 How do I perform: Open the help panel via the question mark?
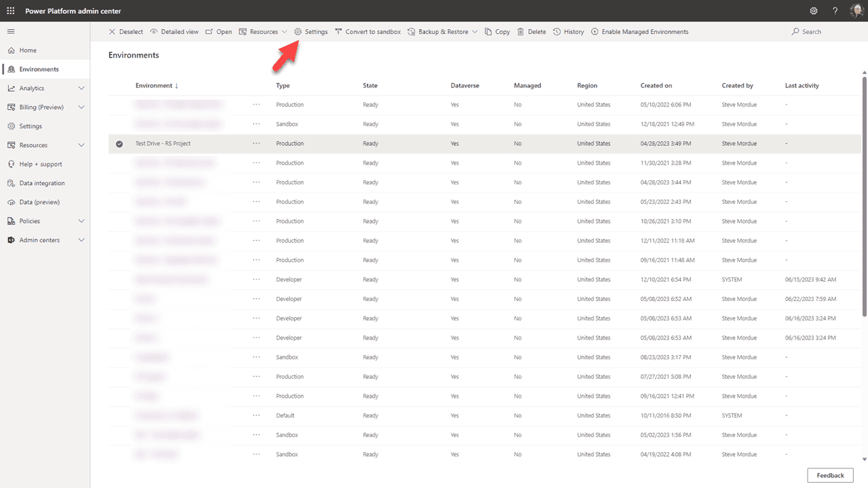coord(835,10)
